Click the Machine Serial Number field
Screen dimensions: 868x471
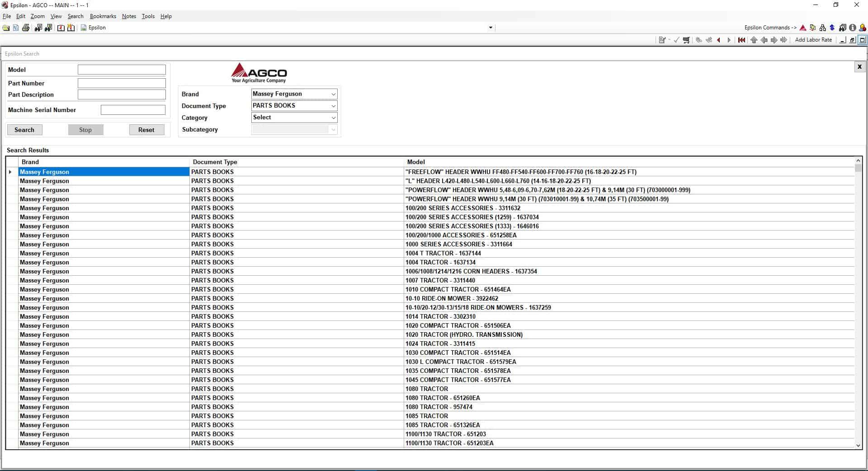click(133, 110)
